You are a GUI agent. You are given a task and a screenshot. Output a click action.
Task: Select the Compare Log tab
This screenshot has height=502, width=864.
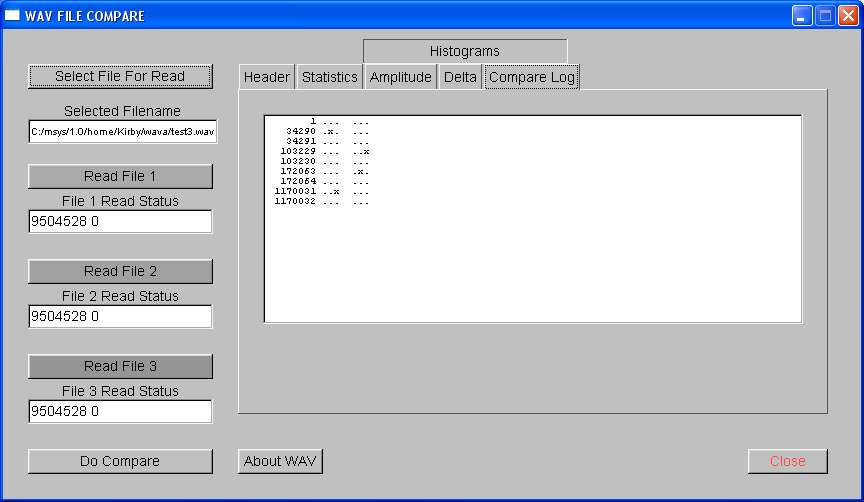pos(532,77)
